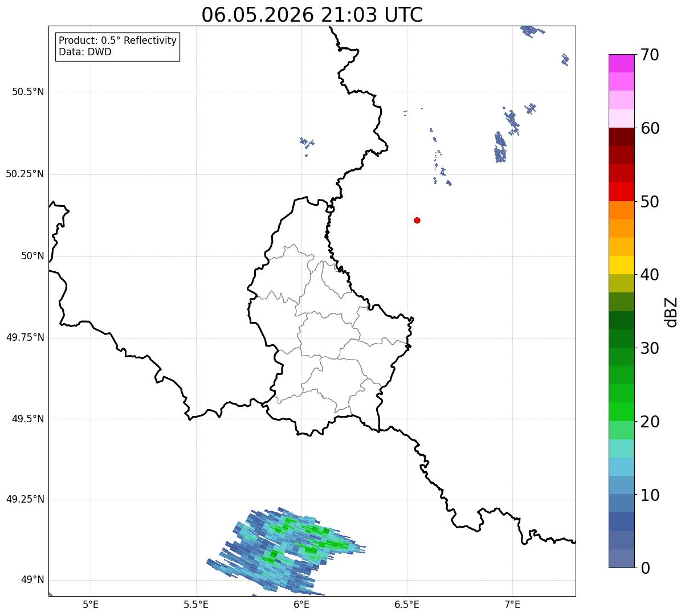Click the 49.25°N latitude label

coord(25,500)
